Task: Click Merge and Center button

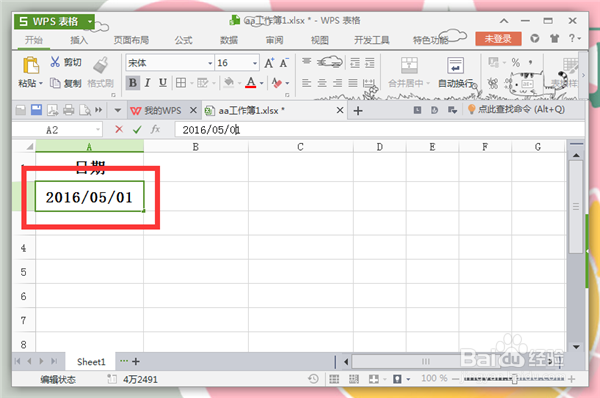Action: click(409, 72)
